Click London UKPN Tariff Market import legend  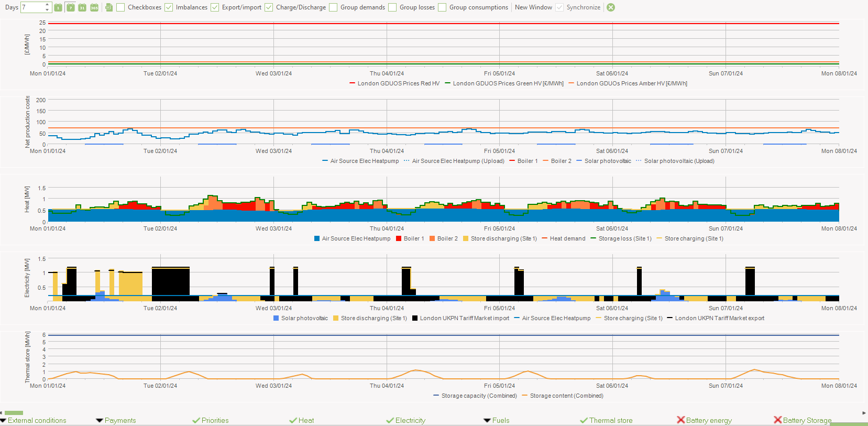[460, 318]
